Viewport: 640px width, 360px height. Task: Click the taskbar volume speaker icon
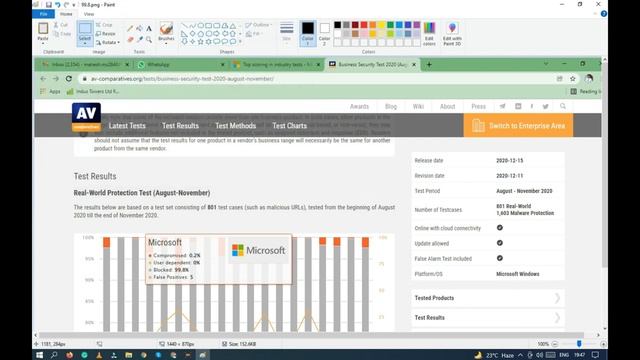pos(540,355)
